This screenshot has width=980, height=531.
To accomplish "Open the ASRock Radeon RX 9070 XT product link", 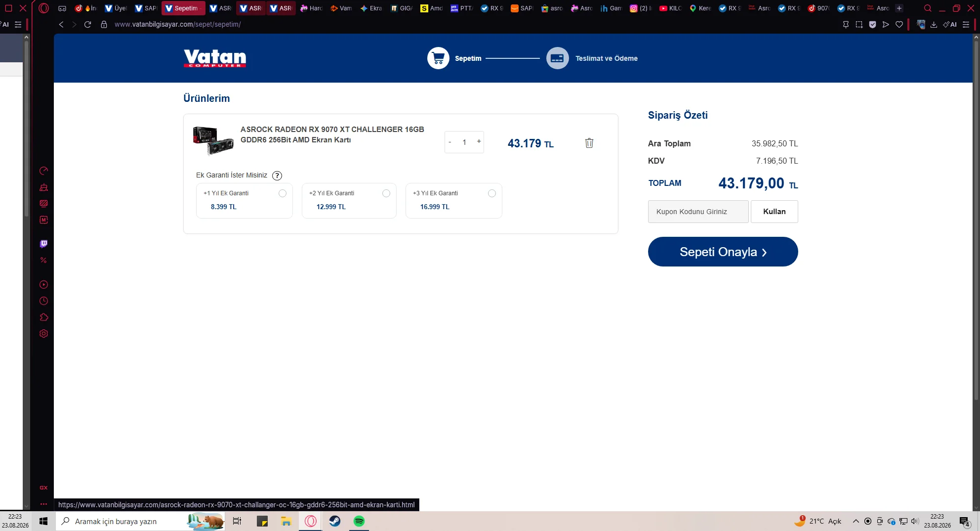I will pyautogui.click(x=332, y=134).
